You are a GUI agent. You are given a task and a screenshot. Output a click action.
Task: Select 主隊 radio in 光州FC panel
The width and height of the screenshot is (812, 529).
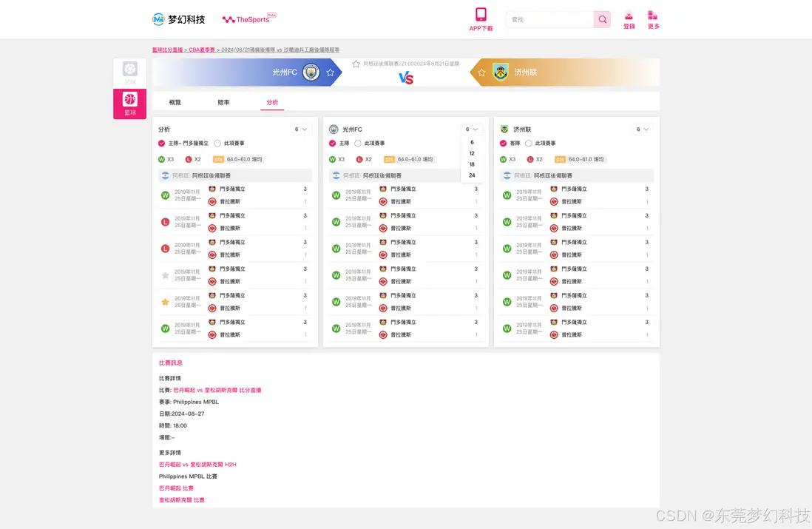point(333,143)
